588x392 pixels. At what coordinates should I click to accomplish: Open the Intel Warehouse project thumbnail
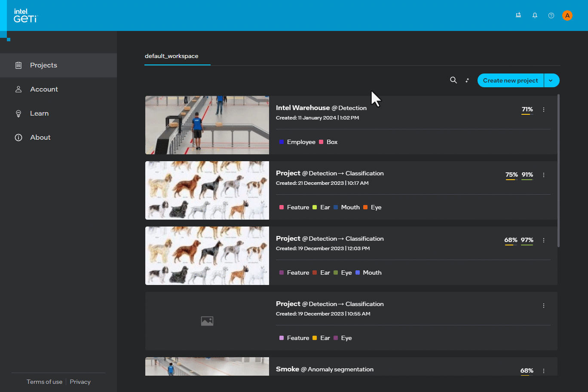pos(207,125)
